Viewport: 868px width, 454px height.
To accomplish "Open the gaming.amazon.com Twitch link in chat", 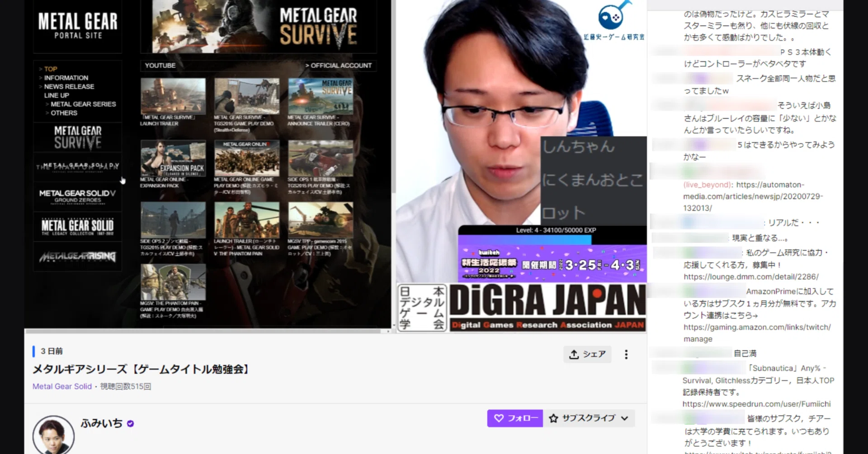I will tap(757, 333).
